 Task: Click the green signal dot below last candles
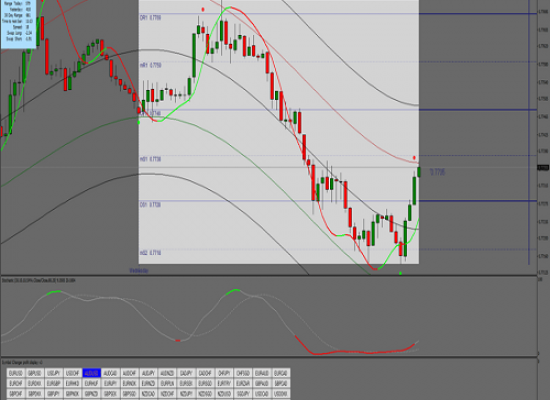(400, 273)
